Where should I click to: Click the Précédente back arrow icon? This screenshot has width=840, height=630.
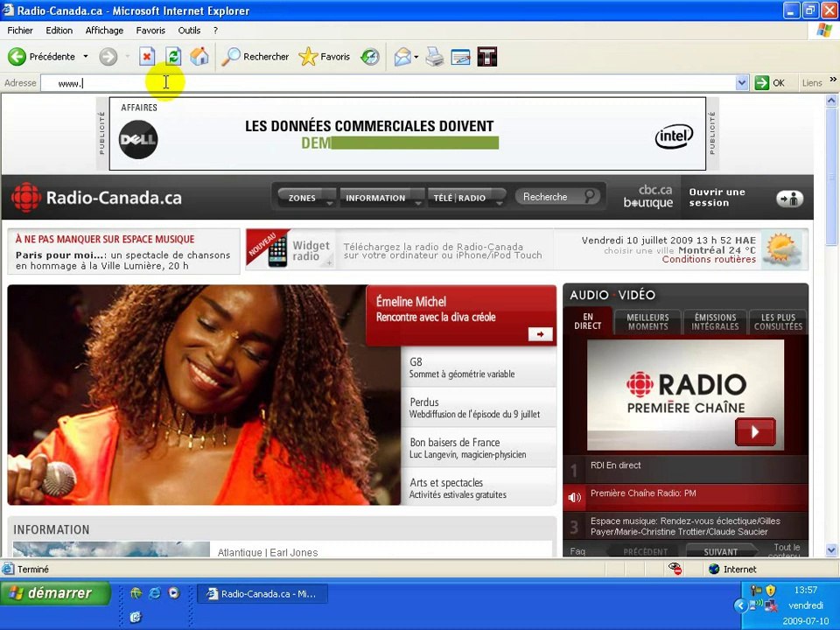tap(17, 56)
